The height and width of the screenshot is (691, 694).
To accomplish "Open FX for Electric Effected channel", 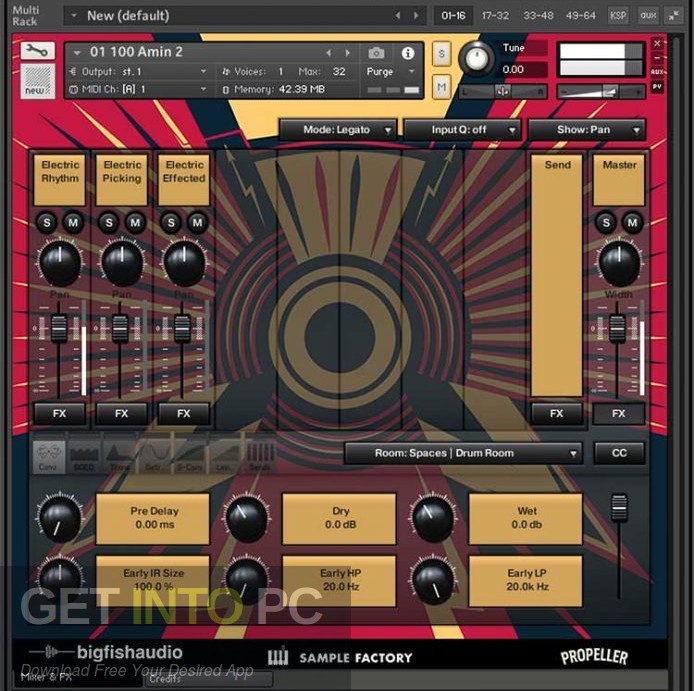I will (183, 413).
